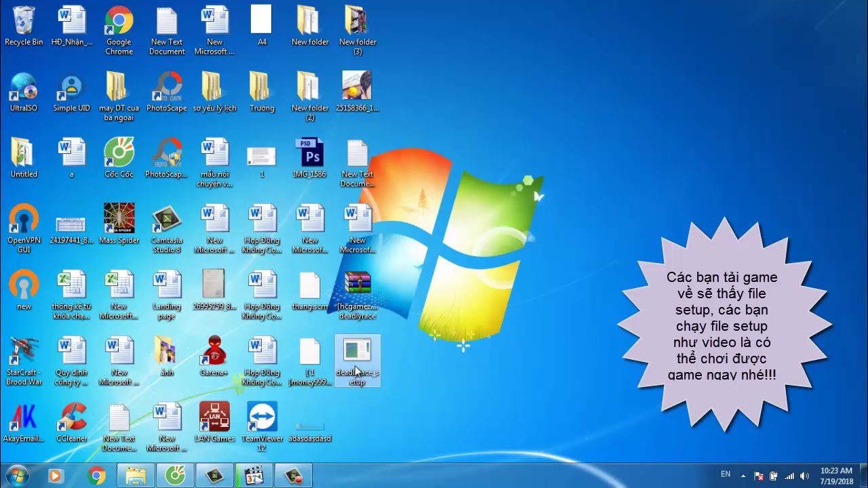Select the TeamViewer 12 desktop shortcut

[262, 427]
